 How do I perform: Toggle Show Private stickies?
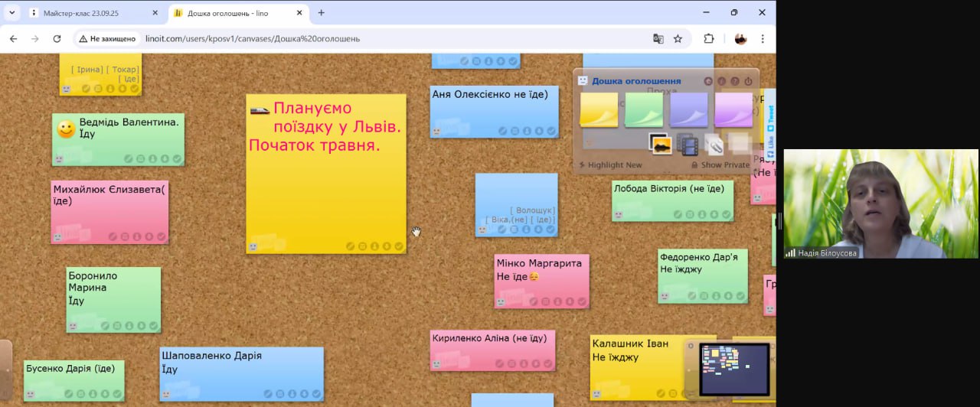point(720,165)
